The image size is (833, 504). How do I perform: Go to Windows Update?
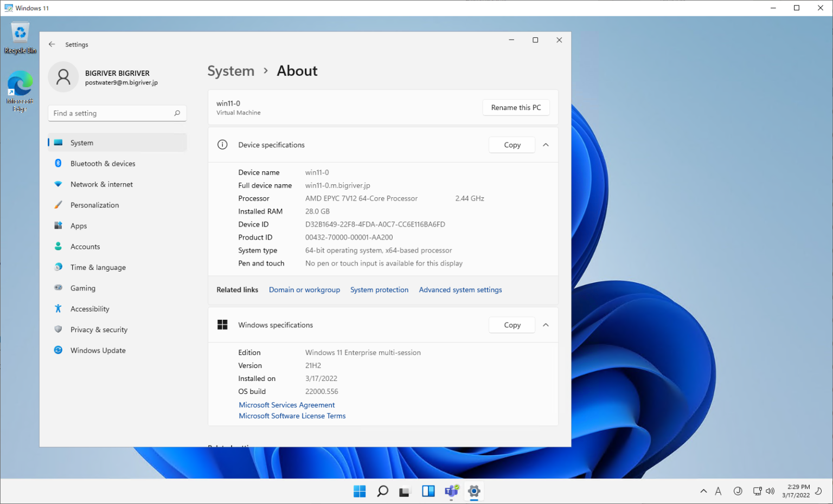[98, 350]
